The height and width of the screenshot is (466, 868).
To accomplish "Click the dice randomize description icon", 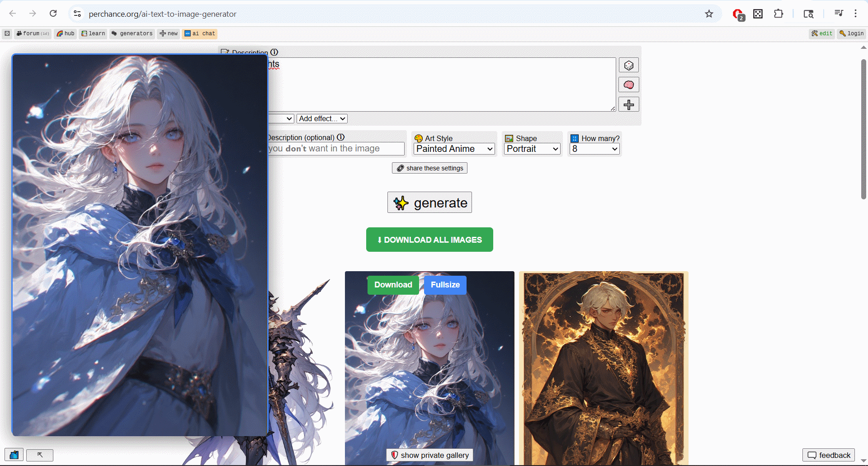I will (628, 66).
